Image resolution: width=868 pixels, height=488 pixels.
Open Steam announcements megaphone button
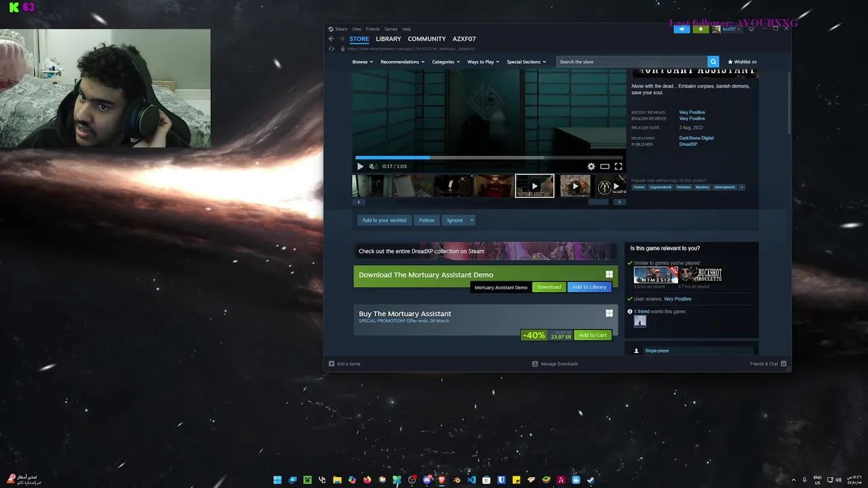pos(682,29)
